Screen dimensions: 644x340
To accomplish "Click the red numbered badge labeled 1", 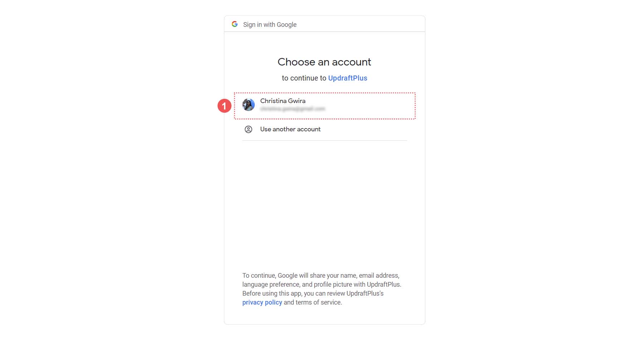I will point(225,106).
